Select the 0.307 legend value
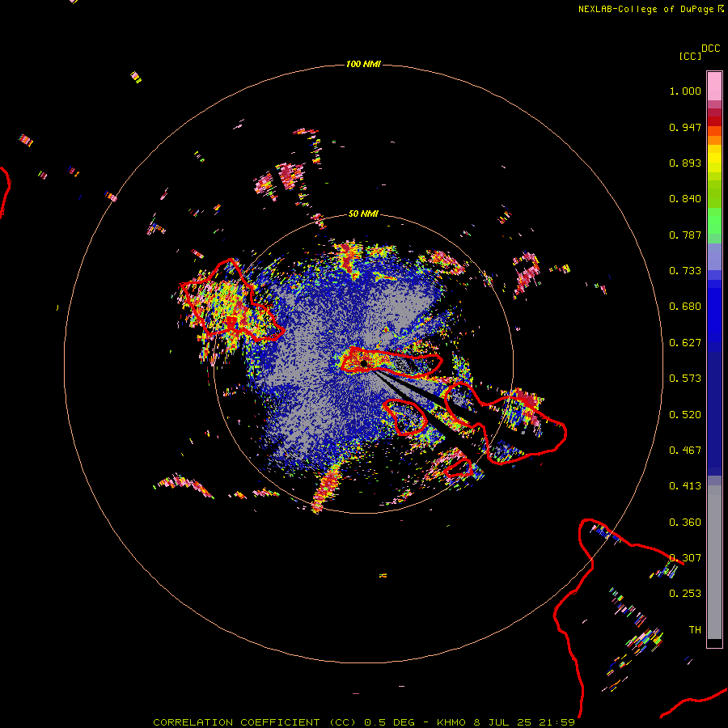This screenshot has width=728, height=728. point(685,558)
